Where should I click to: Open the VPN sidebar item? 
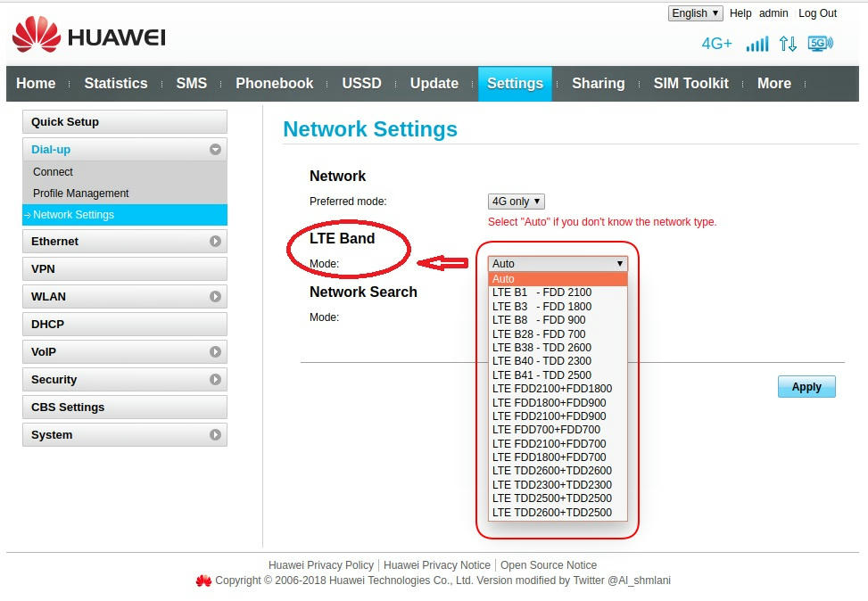[x=125, y=269]
